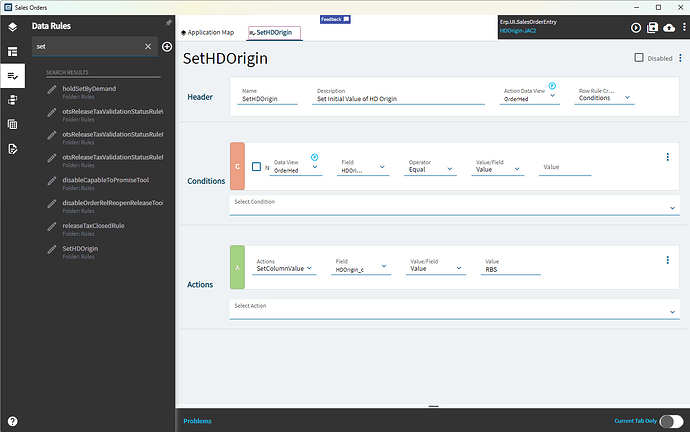
Task: Open the Data Rules sidebar icon
Action: coord(13,75)
